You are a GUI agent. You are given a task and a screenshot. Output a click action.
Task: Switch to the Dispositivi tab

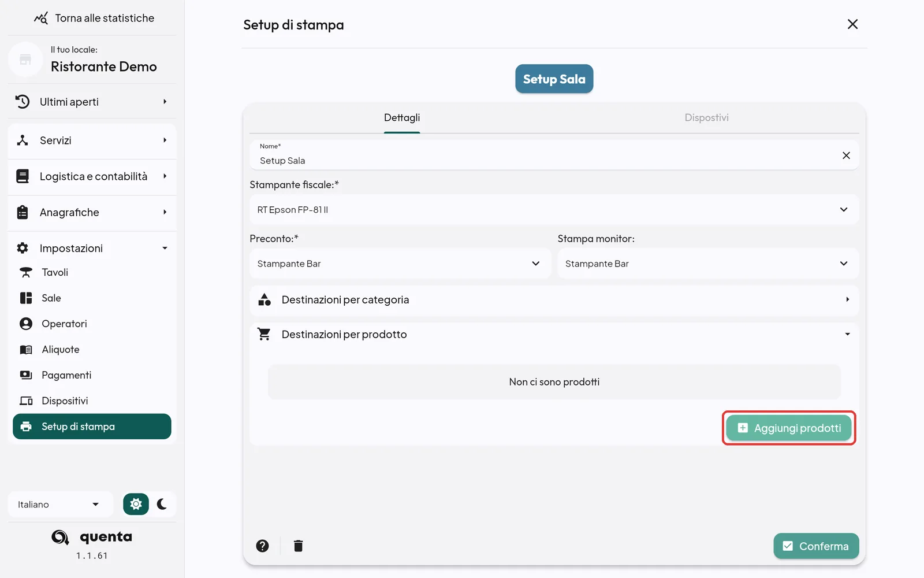706,118
